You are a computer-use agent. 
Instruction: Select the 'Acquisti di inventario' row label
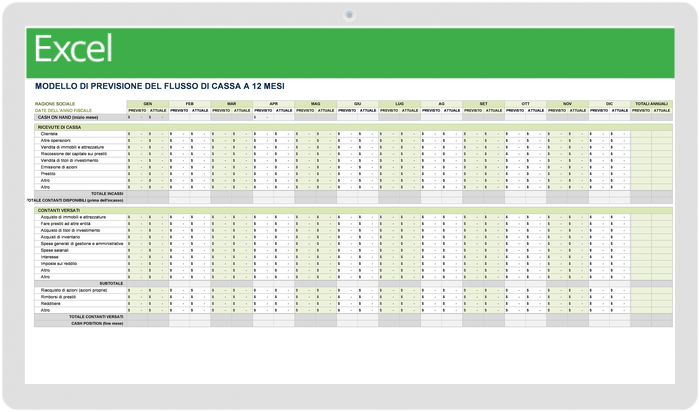60,237
